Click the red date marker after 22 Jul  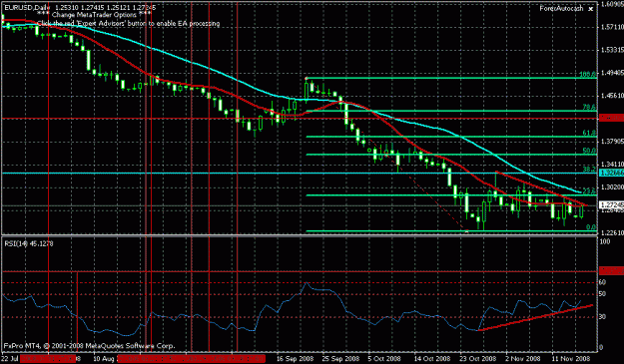48,359
